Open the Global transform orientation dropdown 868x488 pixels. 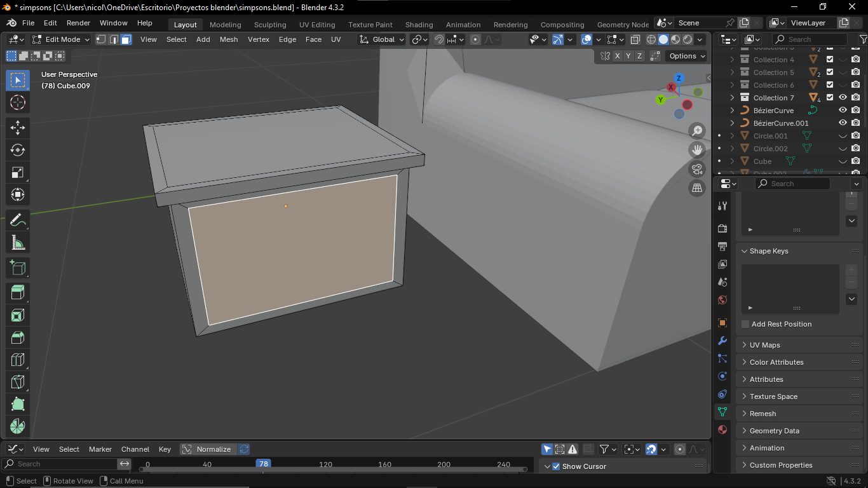click(381, 39)
